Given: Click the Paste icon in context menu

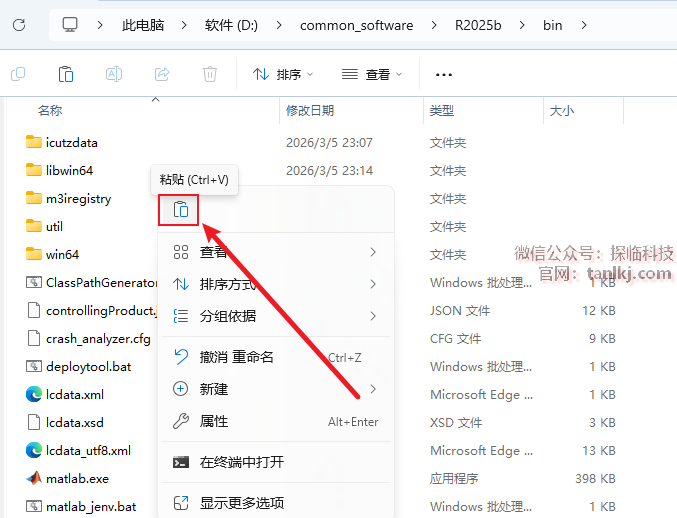Looking at the screenshot, I should [180, 210].
